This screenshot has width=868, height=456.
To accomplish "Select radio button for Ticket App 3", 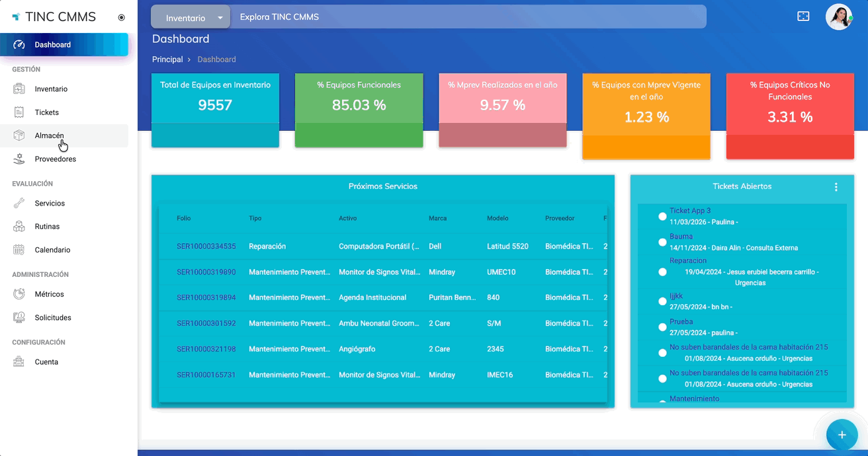I will [662, 217].
